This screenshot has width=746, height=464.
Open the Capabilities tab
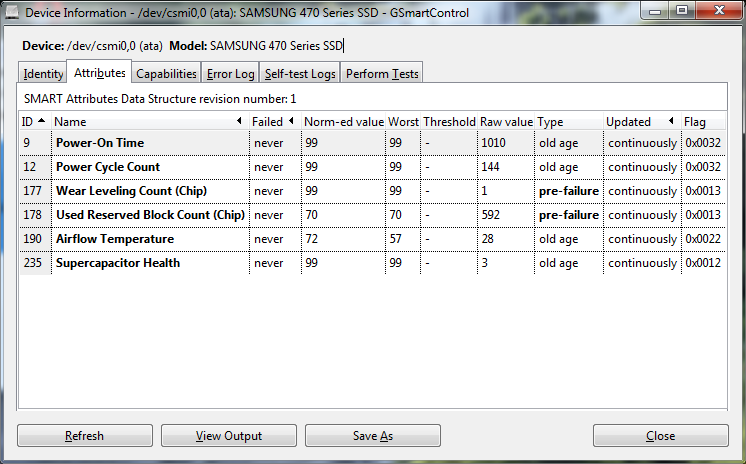click(x=166, y=74)
